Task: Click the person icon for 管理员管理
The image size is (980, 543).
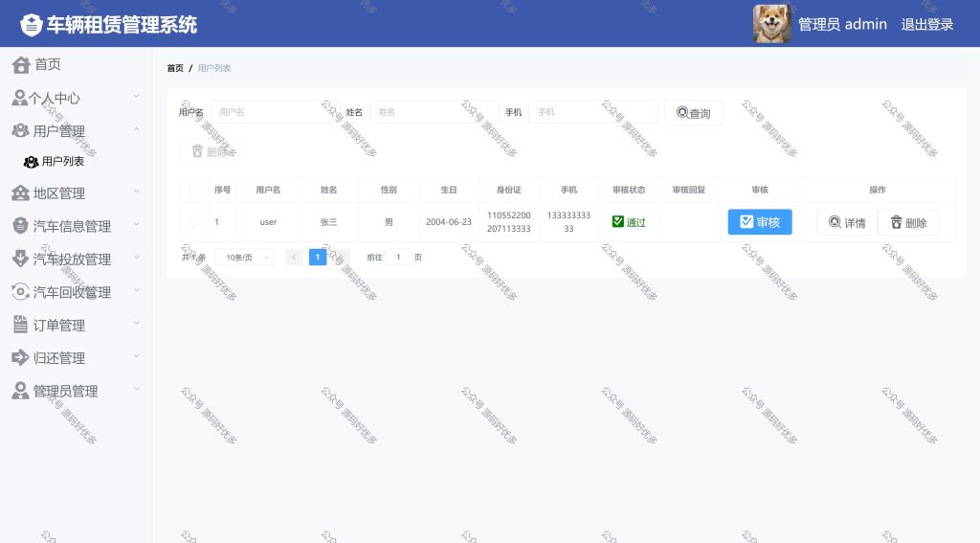Action: 21,391
